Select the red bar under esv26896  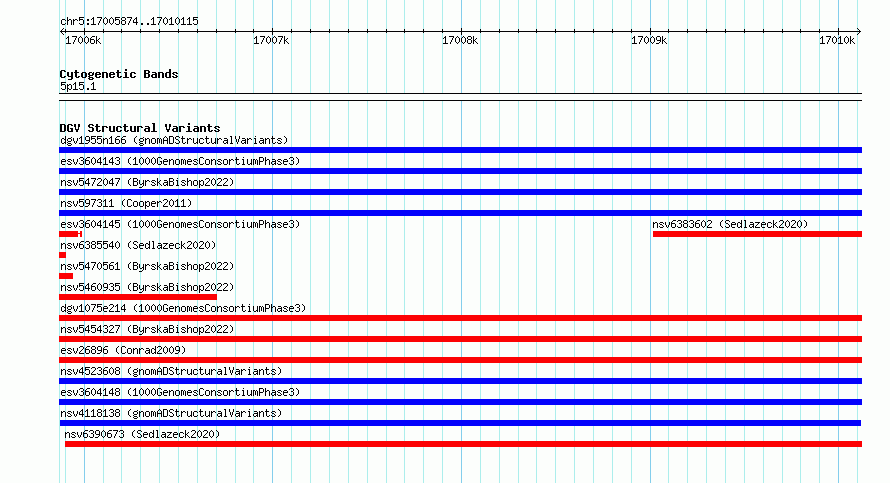coord(460,360)
